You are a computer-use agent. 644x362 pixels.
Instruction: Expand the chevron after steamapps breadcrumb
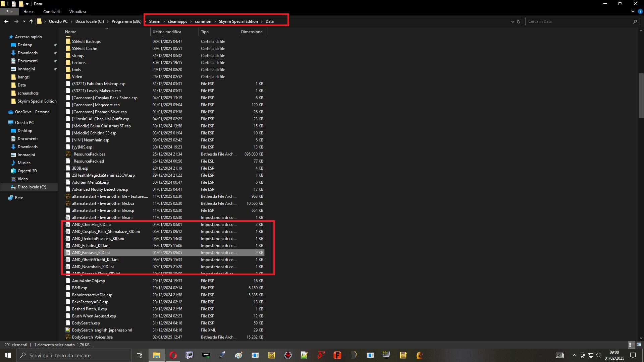[x=191, y=21]
